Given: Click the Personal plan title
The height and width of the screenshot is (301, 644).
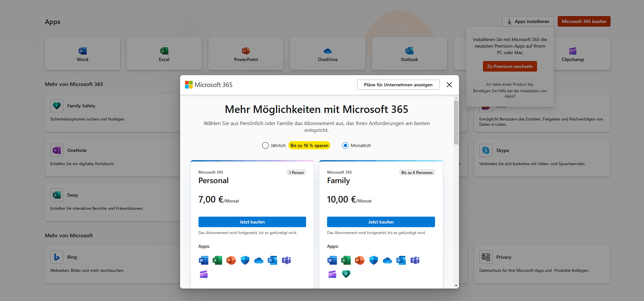Looking at the screenshot, I should [x=213, y=181].
